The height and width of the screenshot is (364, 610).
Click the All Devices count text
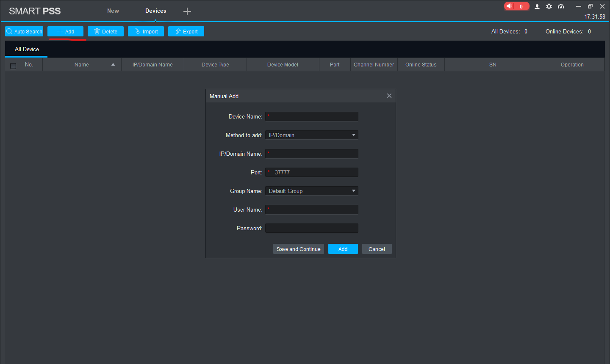(509, 31)
